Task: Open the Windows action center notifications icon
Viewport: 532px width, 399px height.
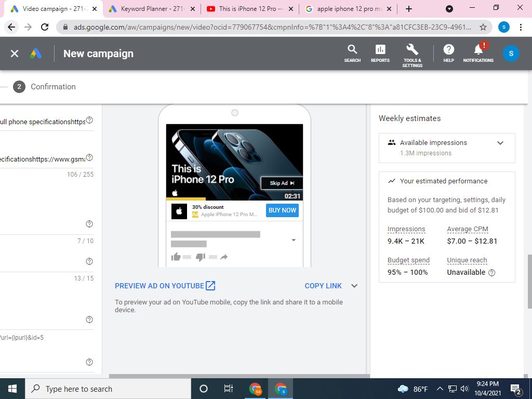Action: (x=516, y=389)
